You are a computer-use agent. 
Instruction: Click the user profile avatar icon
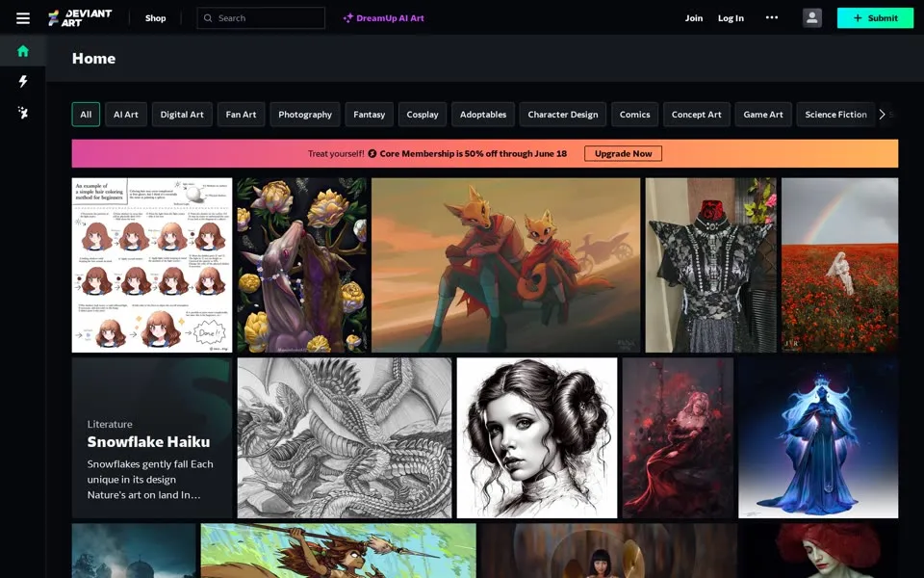pos(812,17)
